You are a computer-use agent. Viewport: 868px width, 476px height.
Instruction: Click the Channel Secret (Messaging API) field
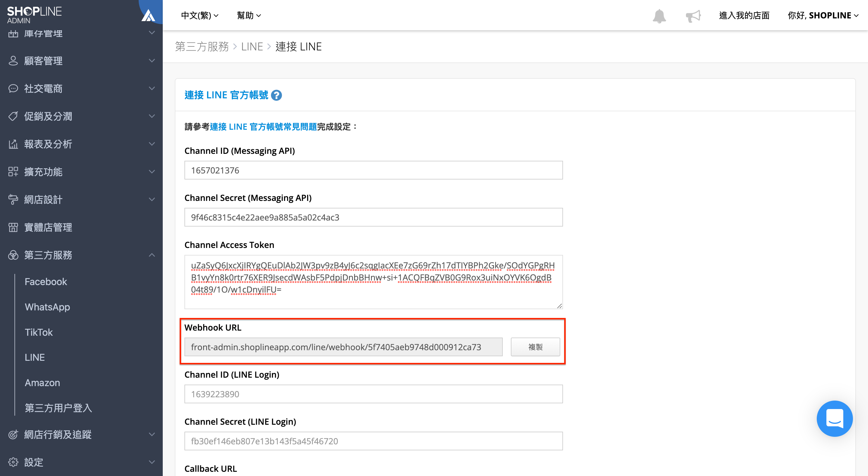[x=373, y=217]
